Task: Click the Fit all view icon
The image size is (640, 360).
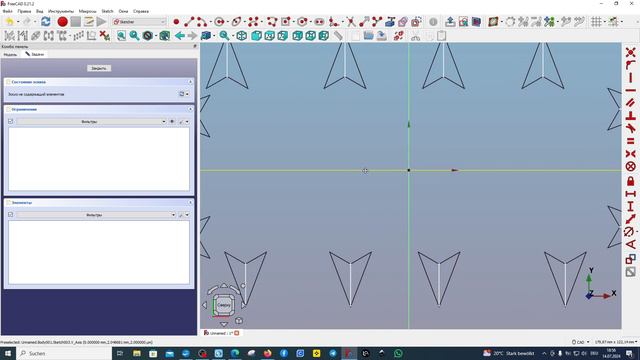Action: click(x=121, y=36)
